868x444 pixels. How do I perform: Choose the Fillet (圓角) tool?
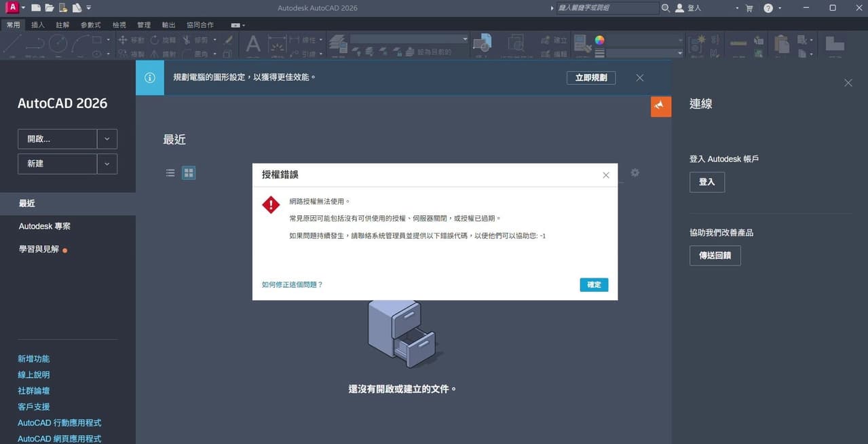[x=196, y=54]
